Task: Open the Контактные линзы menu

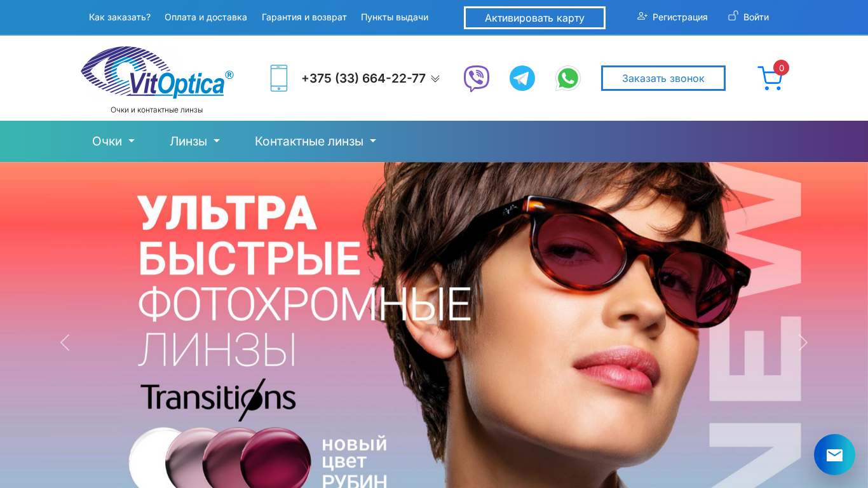Action: click(x=316, y=141)
